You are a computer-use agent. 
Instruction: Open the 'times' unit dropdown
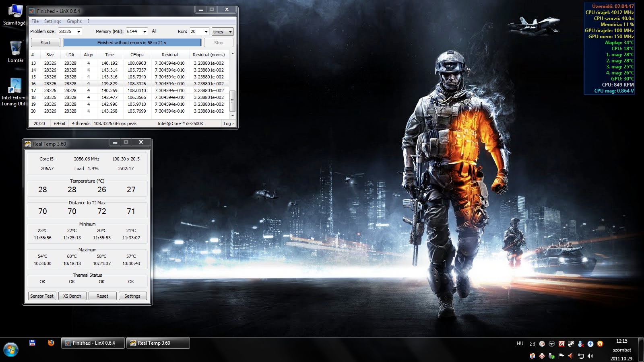pos(223,32)
